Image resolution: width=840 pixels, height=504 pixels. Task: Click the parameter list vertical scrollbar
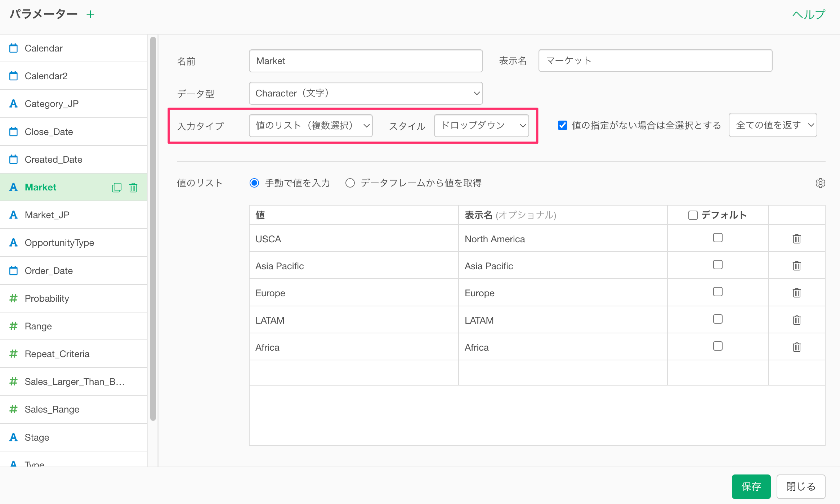(153, 229)
